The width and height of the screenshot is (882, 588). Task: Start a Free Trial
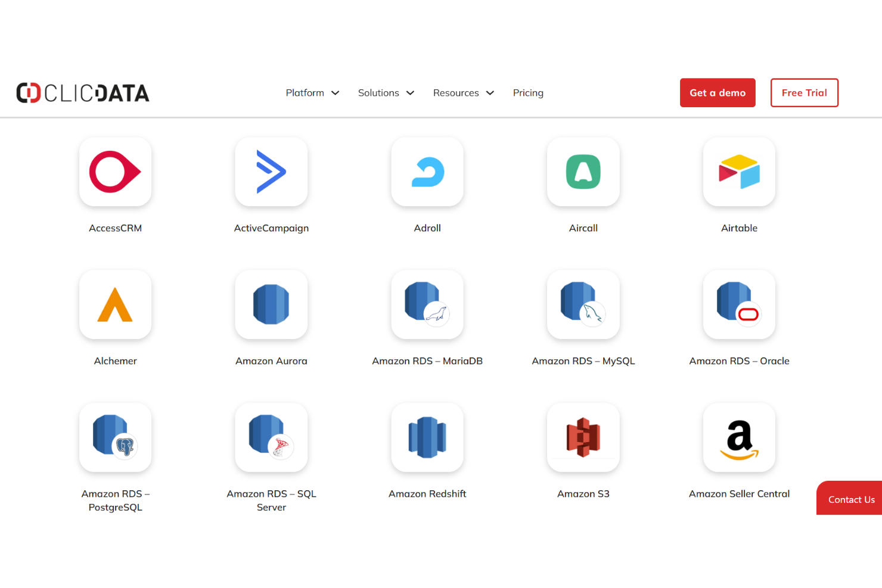[804, 93]
